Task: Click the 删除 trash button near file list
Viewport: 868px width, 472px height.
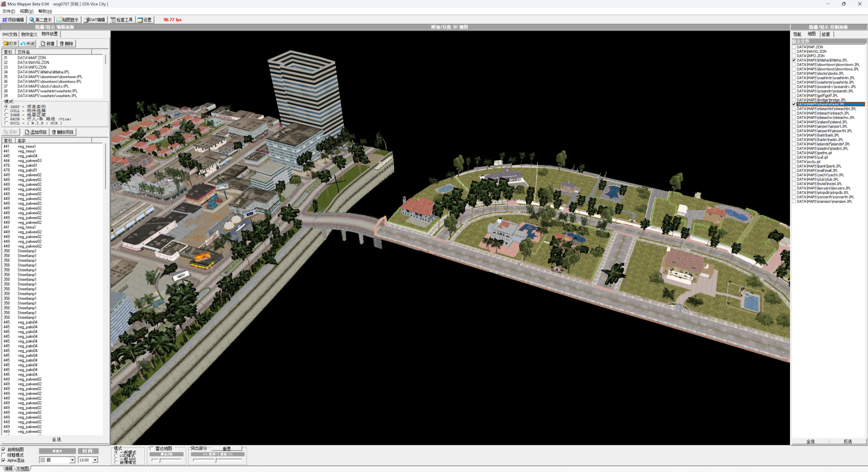Action: [66, 44]
